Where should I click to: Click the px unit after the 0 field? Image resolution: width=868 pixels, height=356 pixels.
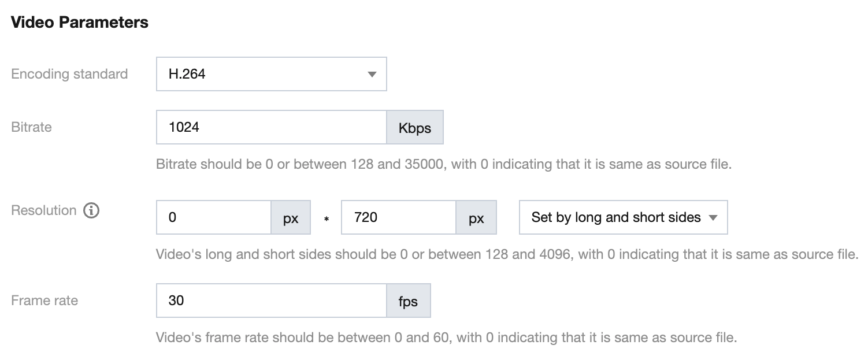(291, 218)
